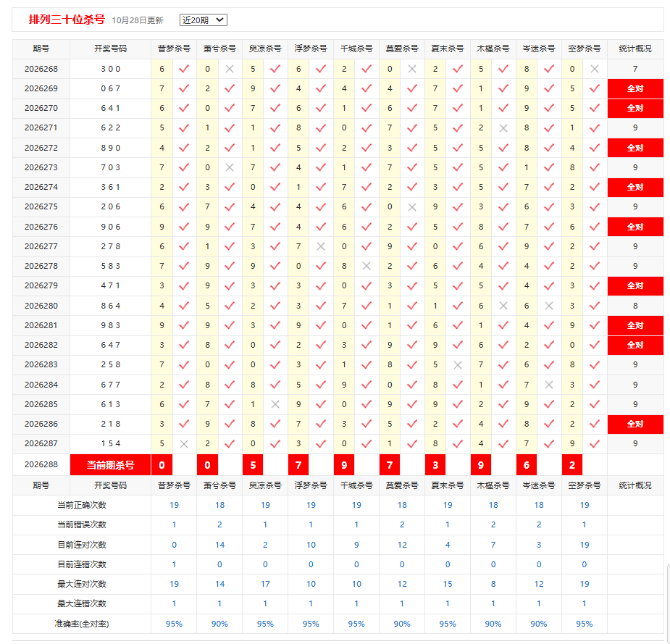Click the 夏末杀号 red check mark in row 2026276
The height and width of the screenshot is (644, 670).
coord(458,227)
